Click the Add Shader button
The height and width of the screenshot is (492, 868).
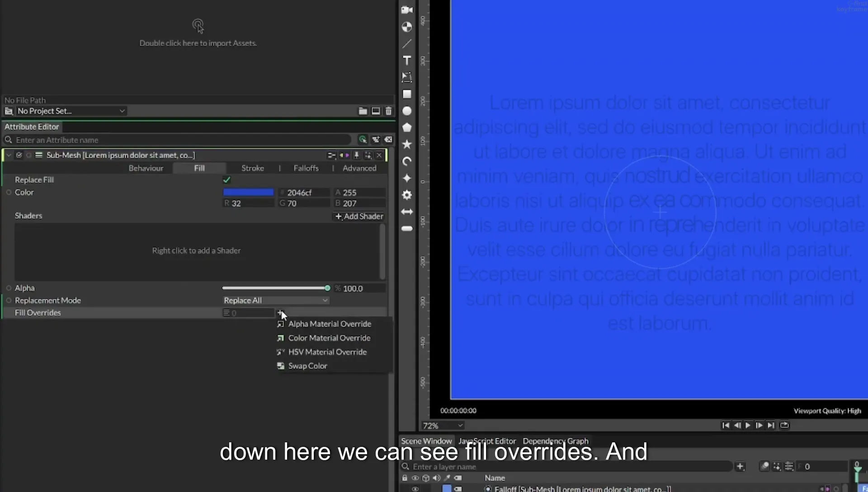(359, 216)
